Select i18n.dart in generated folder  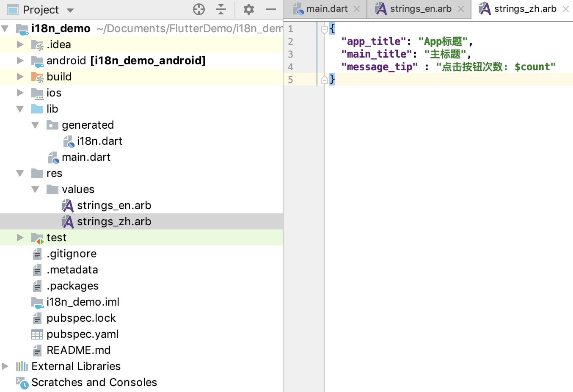pyautogui.click(x=99, y=141)
